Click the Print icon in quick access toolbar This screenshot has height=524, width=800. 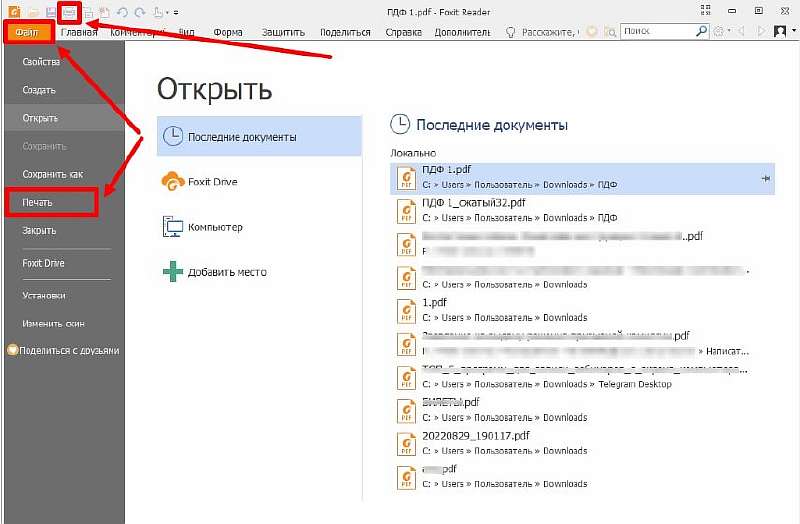pyautogui.click(x=69, y=12)
